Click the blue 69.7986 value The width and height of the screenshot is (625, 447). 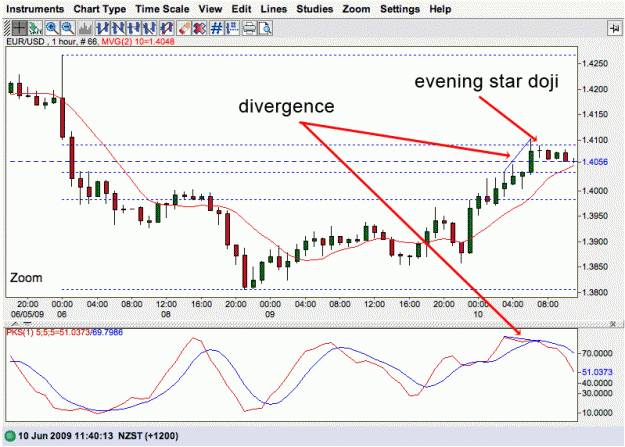(108, 332)
